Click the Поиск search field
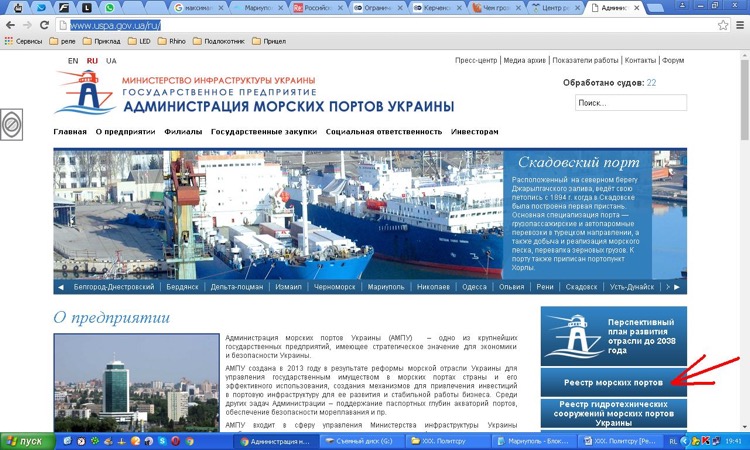 [x=630, y=102]
